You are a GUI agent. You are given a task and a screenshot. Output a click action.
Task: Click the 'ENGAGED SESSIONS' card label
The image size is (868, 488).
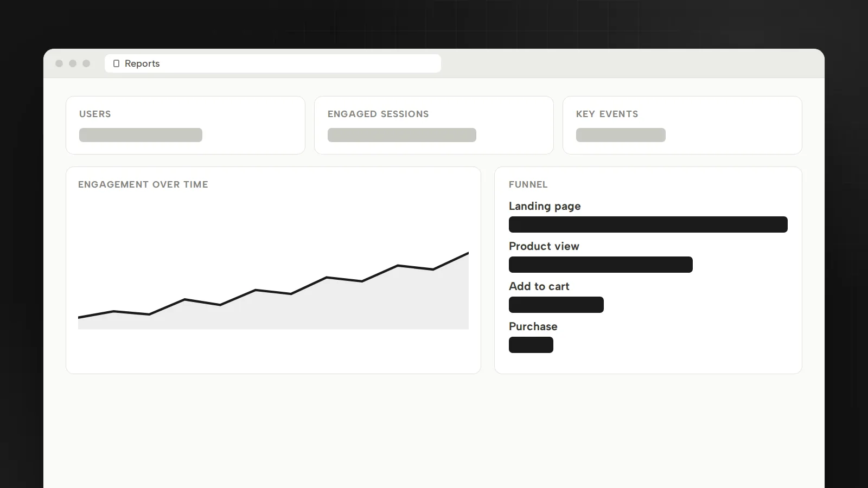point(378,114)
